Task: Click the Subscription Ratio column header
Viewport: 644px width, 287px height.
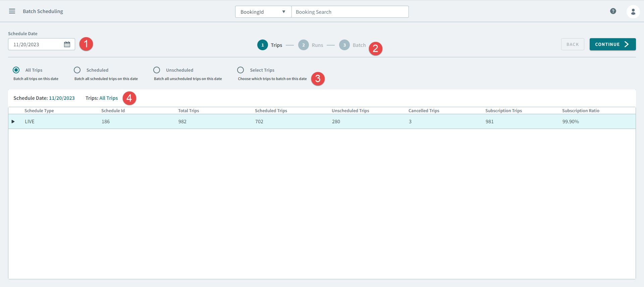Action: coord(581,111)
